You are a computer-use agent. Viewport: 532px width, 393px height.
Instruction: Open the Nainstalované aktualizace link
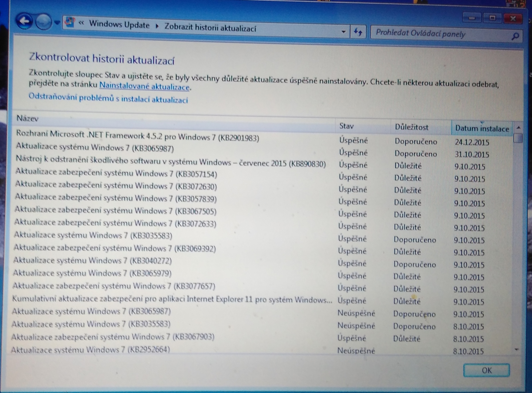(145, 86)
